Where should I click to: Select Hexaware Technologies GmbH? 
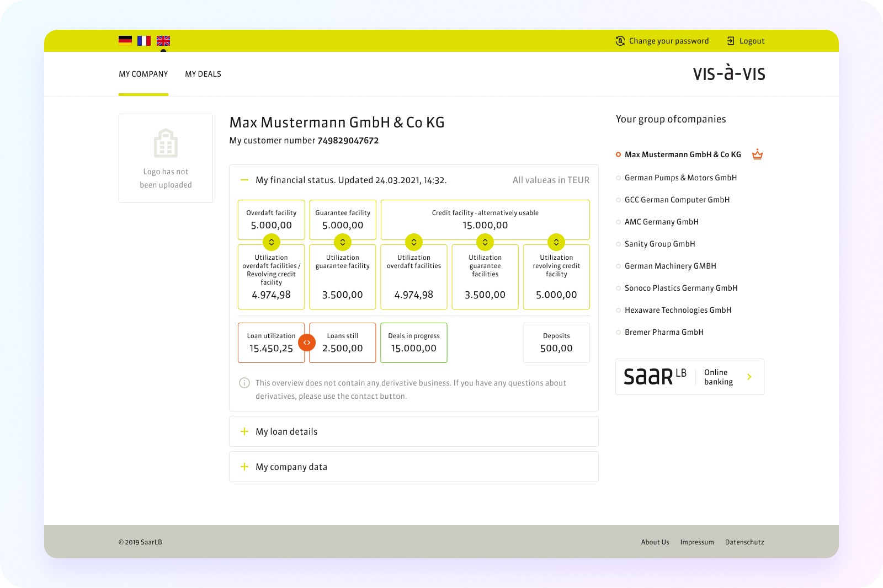[678, 310]
